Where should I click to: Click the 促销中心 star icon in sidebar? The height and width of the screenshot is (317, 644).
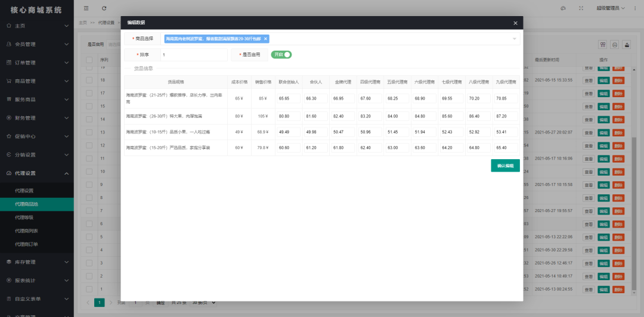pos(9,136)
